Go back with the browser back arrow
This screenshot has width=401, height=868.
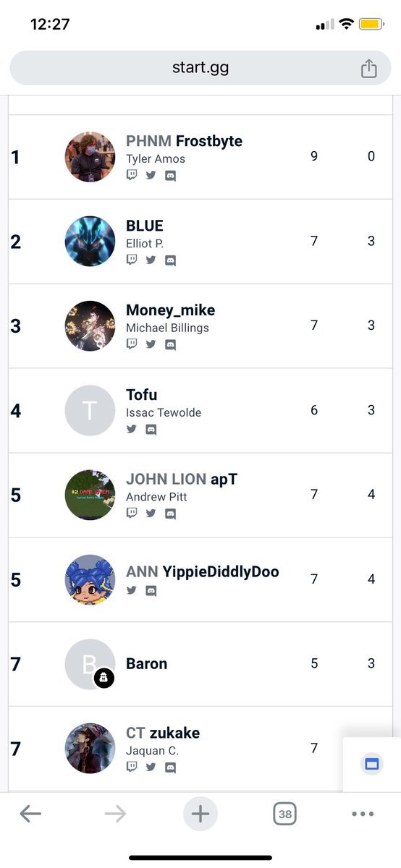(x=30, y=814)
